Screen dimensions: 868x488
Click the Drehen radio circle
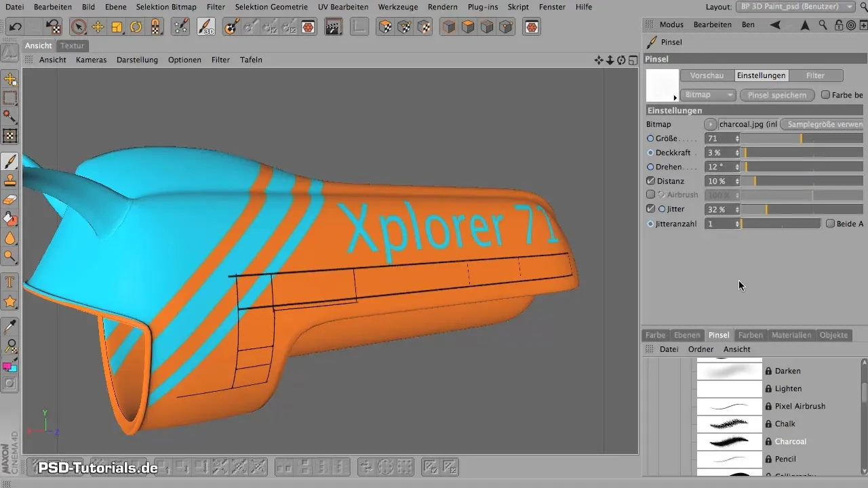tap(651, 167)
